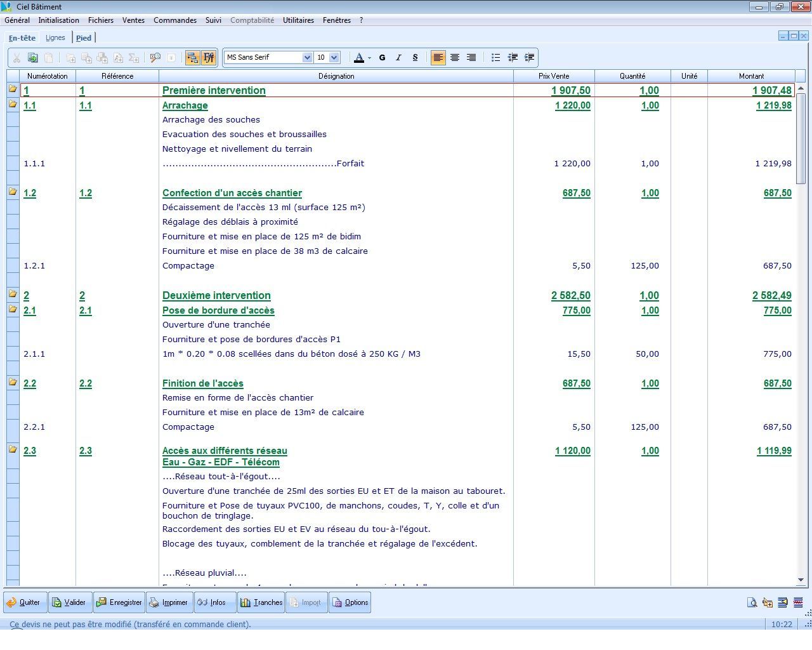Click the Imprimer button
The image size is (812, 650).
(168, 602)
